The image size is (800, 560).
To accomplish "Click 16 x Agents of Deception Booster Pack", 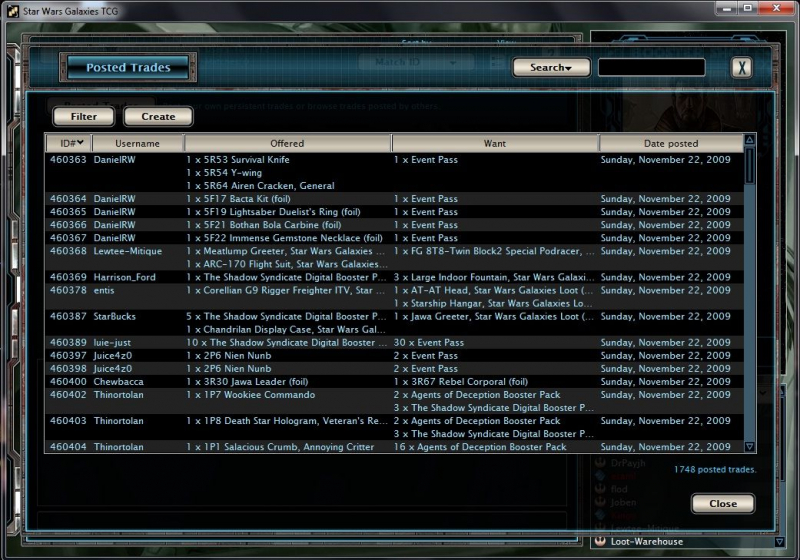I will point(480,447).
